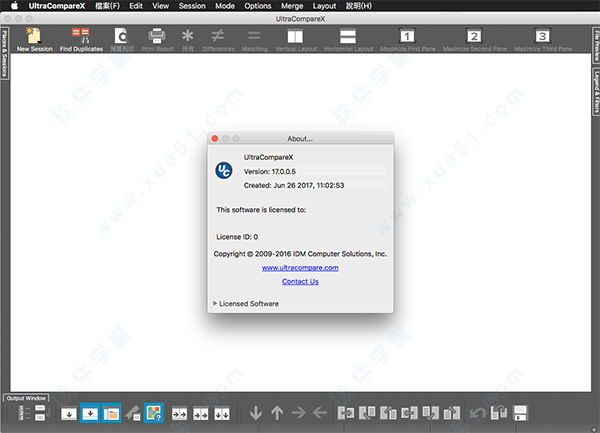Screen dimensions: 600x433
Task: Open the 說明(H) help menu
Action: [x=359, y=6]
